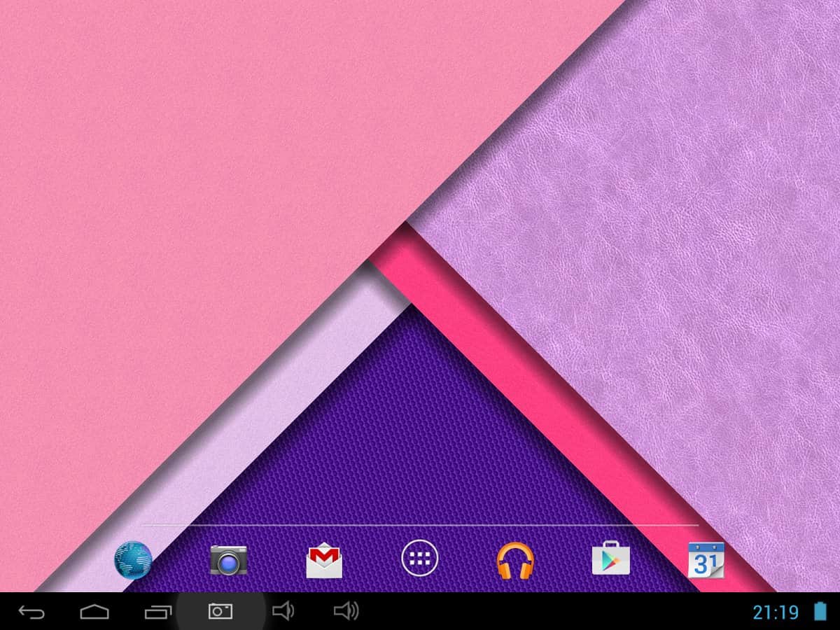Open the Calendar app
This screenshot has height=630, width=840.
(706, 560)
